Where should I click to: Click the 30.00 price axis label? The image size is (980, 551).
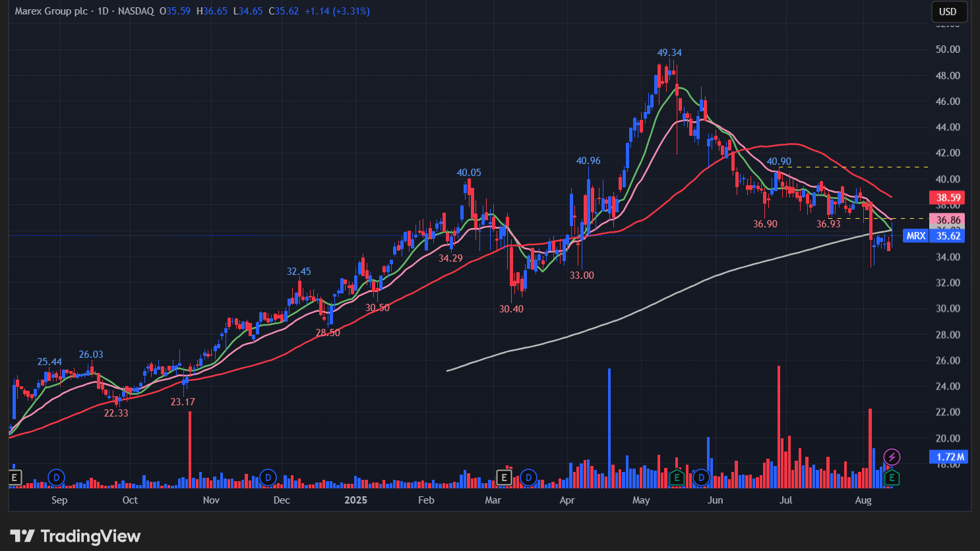click(948, 308)
